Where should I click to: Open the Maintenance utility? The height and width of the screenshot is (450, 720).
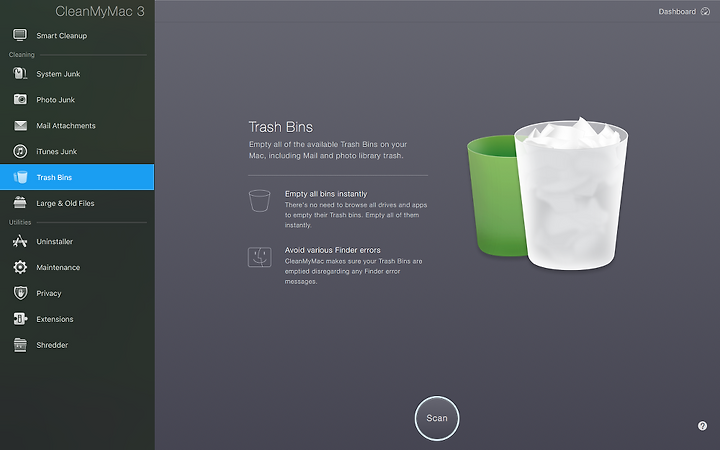58,267
